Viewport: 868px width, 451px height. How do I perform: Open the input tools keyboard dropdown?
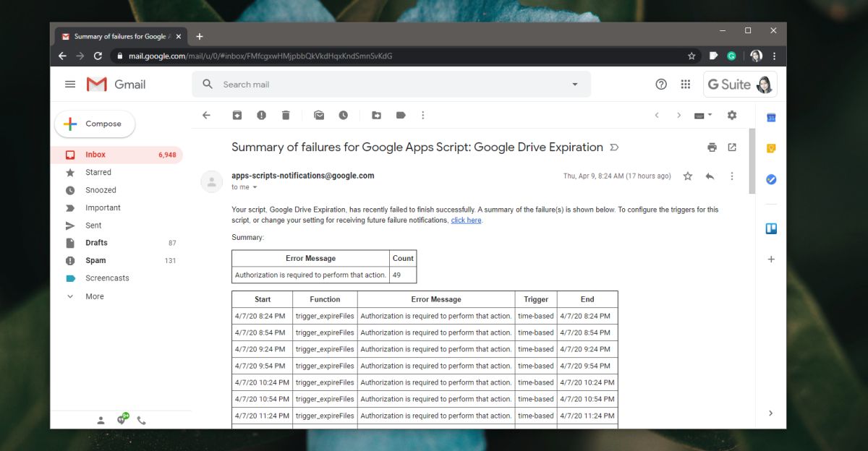tap(703, 115)
